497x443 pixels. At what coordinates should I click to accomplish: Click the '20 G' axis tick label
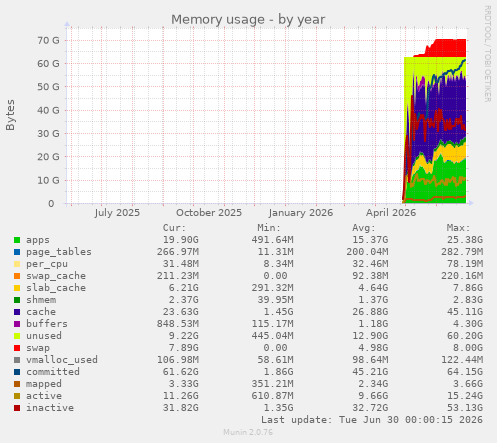point(48,157)
